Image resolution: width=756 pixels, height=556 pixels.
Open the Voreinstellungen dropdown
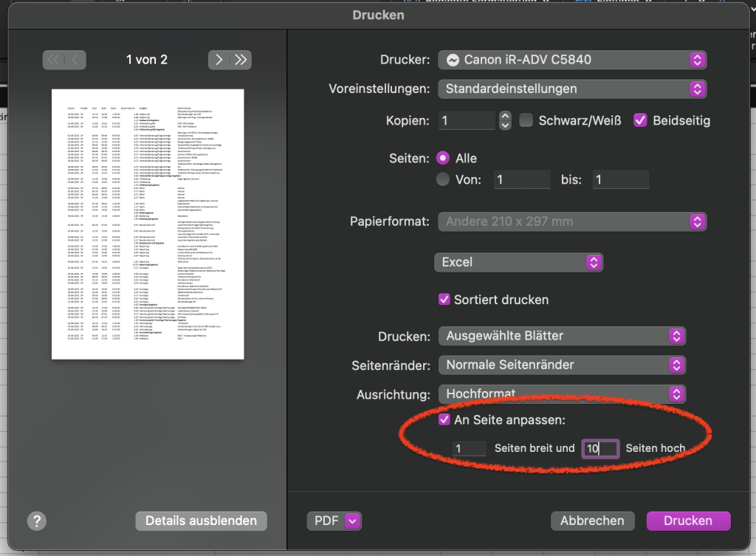click(x=572, y=89)
